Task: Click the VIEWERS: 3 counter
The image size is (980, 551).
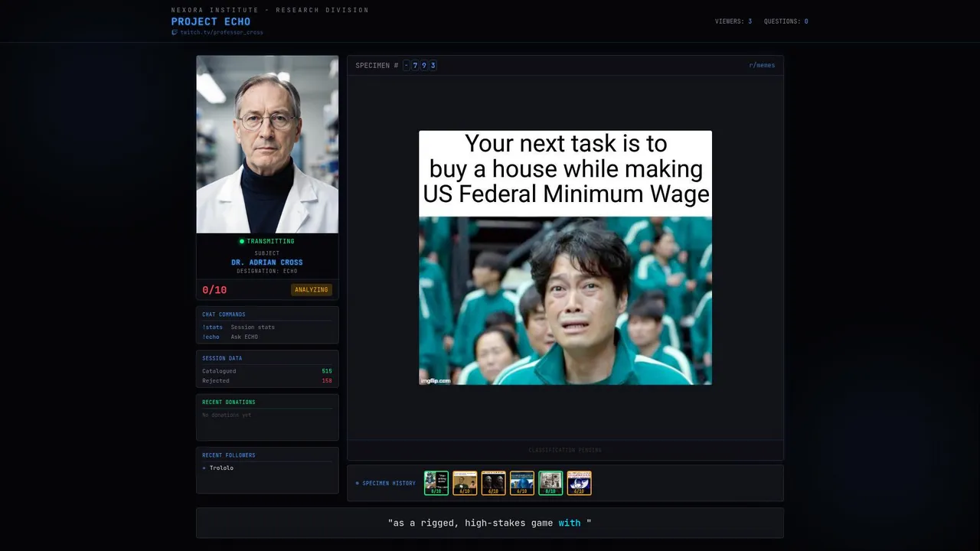Action: click(x=733, y=21)
